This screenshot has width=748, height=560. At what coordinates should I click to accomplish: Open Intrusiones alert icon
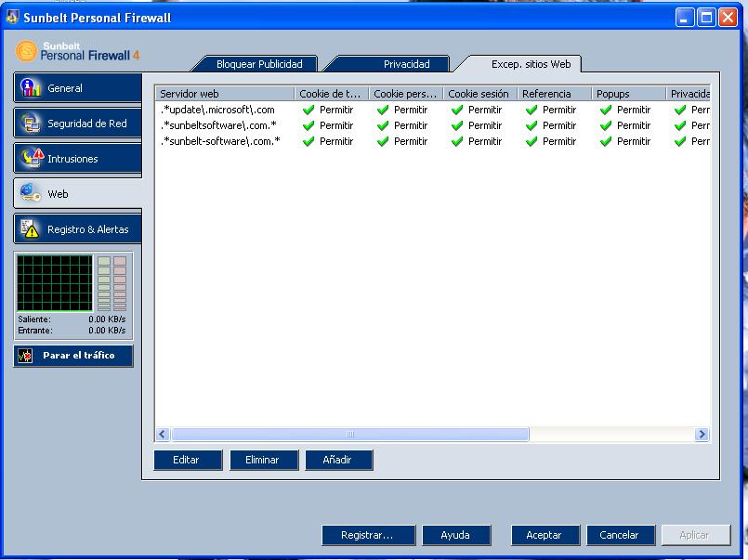pyautogui.click(x=32, y=158)
